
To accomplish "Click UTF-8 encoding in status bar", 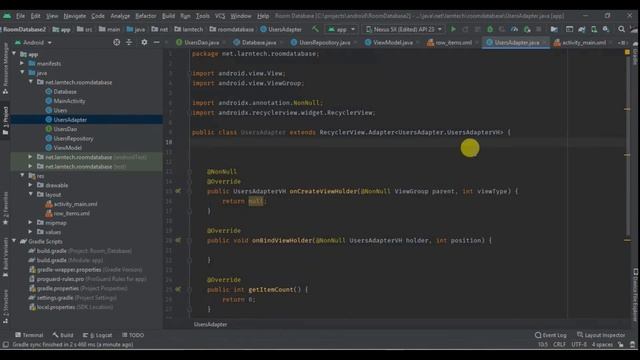I will click(x=579, y=345).
